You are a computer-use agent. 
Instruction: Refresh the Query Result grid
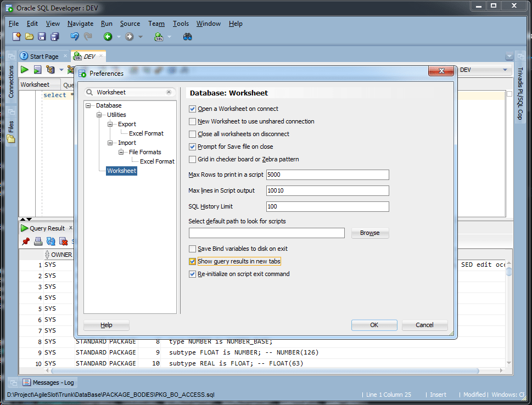click(x=51, y=241)
